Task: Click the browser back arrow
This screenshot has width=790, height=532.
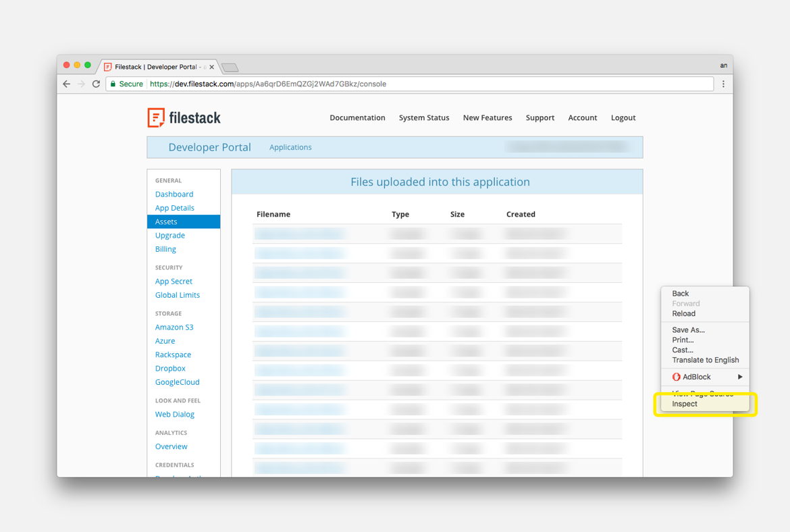Action: point(65,83)
